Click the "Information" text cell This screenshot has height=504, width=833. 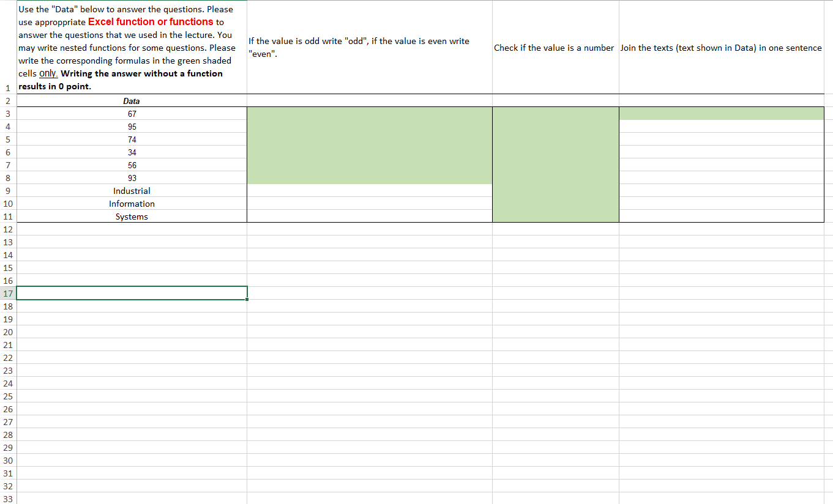tap(132, 204)
